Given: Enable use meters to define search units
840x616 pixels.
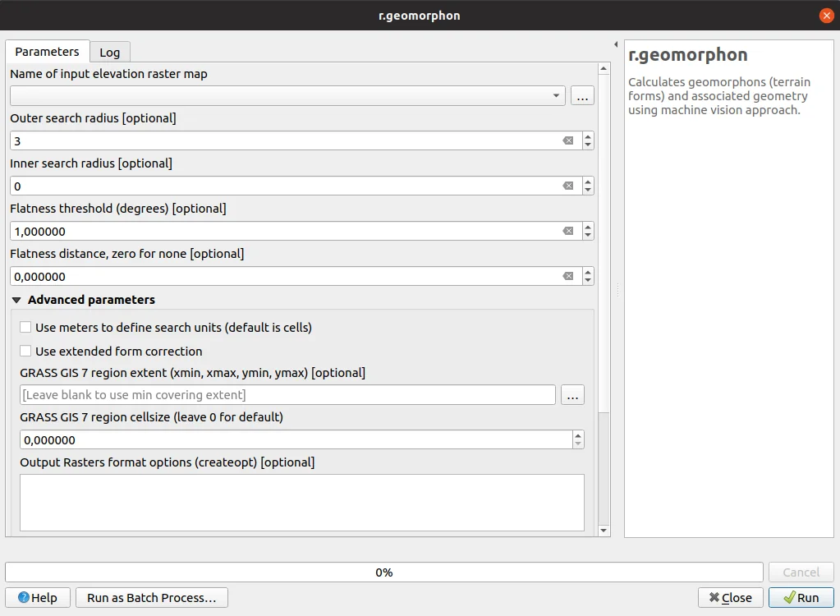Looking at the screenshot, I should pyautogui.click(x=25, y=328).
